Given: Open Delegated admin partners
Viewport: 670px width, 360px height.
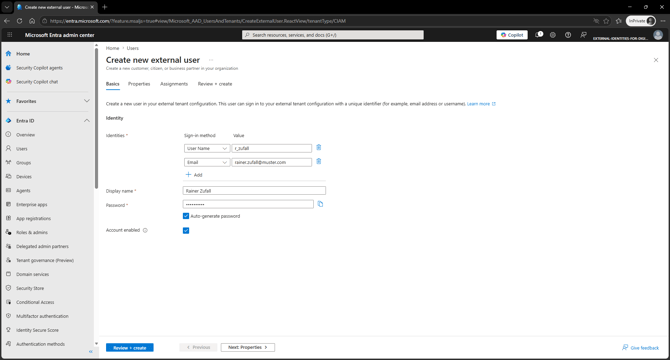Looking at the screenshot, I should pyautogui.click(x=42, y=246).
